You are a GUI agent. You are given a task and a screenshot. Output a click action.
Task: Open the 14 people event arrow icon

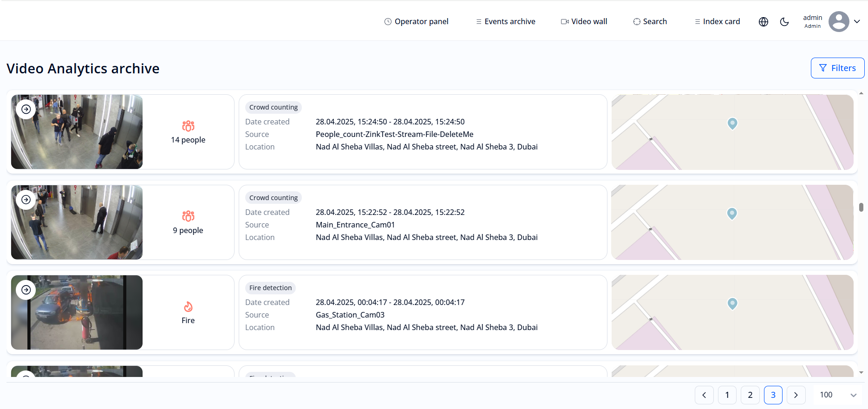(26, 109)
